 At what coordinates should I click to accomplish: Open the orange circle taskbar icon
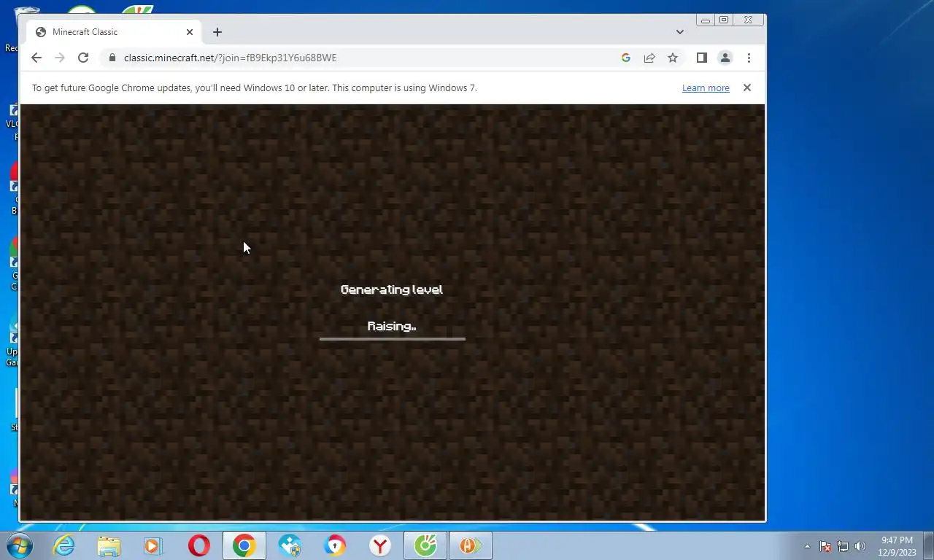click(471, 545)
